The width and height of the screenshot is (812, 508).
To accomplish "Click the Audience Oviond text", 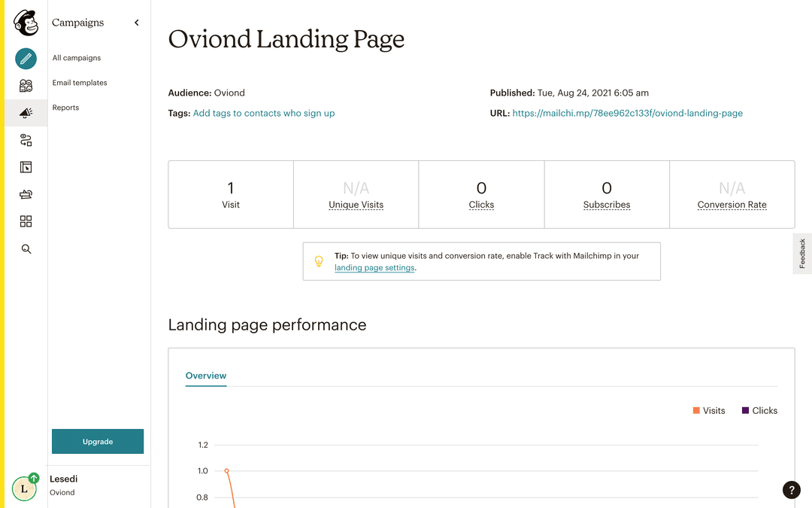I will [206, 93].
